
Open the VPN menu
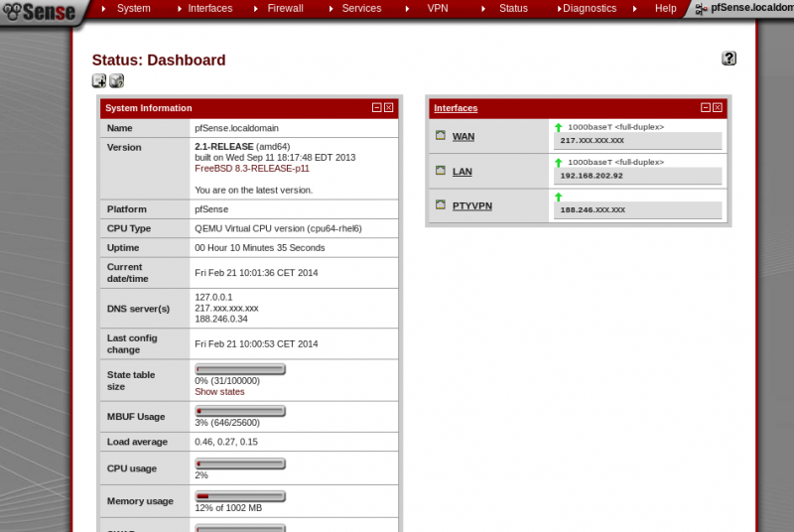pyautogui.click(x=438, y=8)
